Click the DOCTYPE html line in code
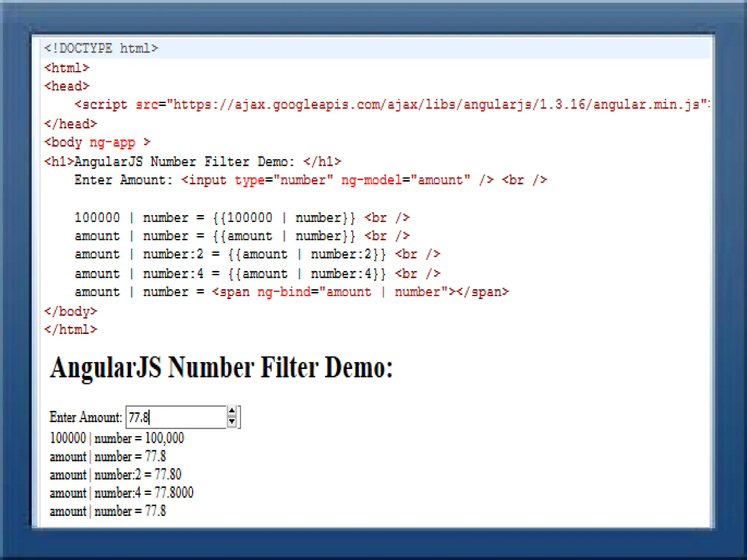The image size is (747, 560). (x=101, y=48)
